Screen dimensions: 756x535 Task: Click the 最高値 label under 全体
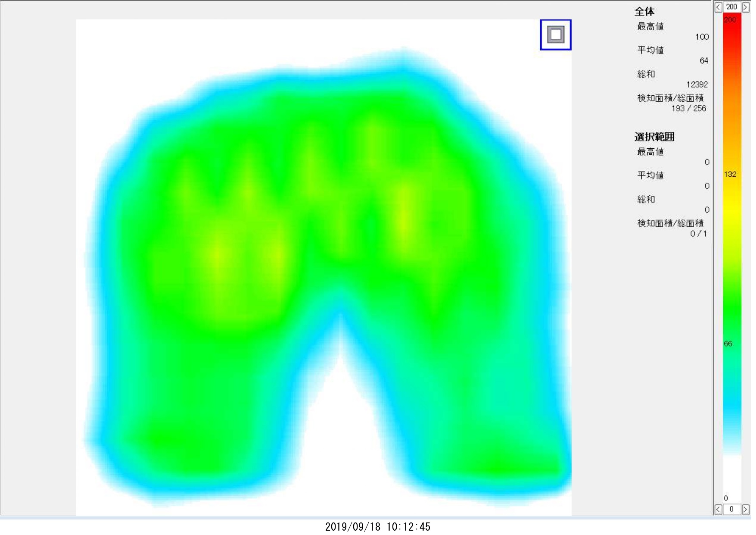click(650, 27)
